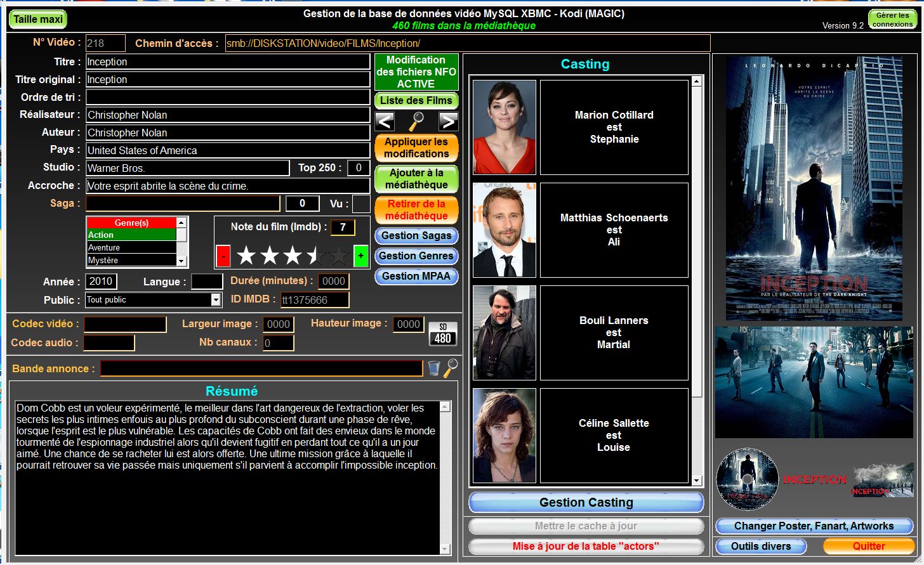Image resolution: width=924 pixels, height=565 pixels.
Task: Click the Top 250 field
Action: [x=359, y=168]
